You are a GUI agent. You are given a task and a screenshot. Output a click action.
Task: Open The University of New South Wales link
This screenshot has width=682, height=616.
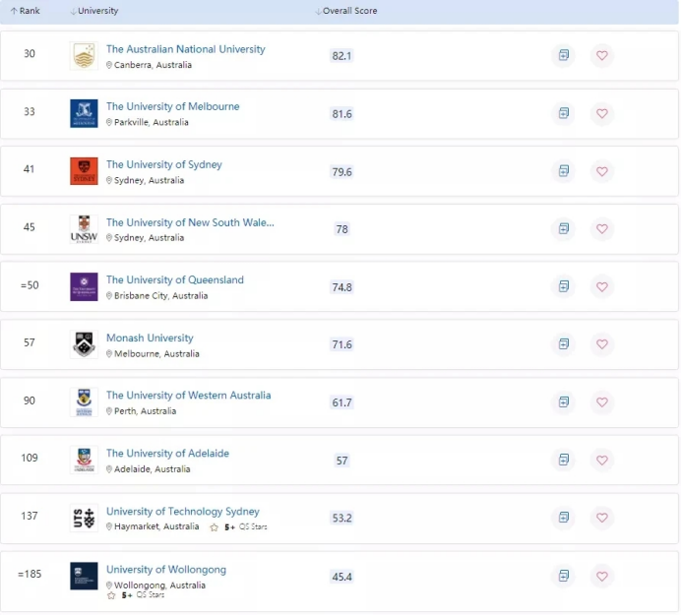[190, 222]
